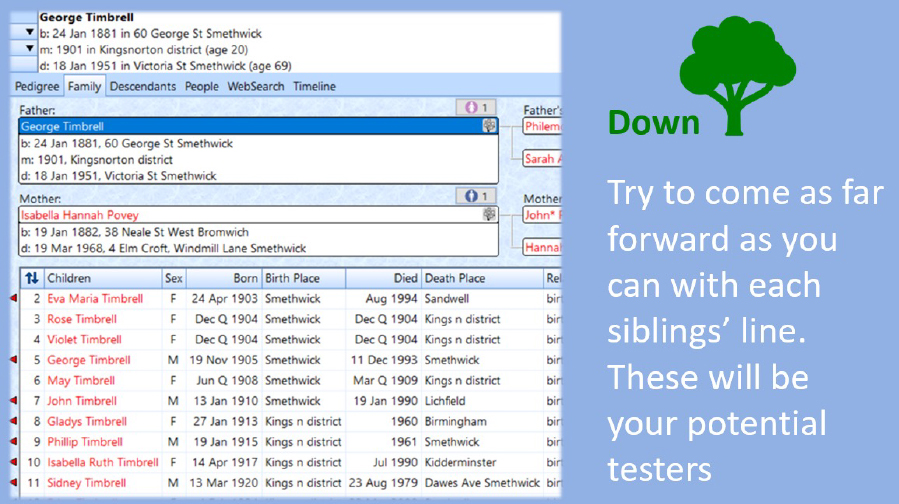This screenshot has height=504, width=899.
Task: Click the mother's spouse count badge
Action: 476,196
